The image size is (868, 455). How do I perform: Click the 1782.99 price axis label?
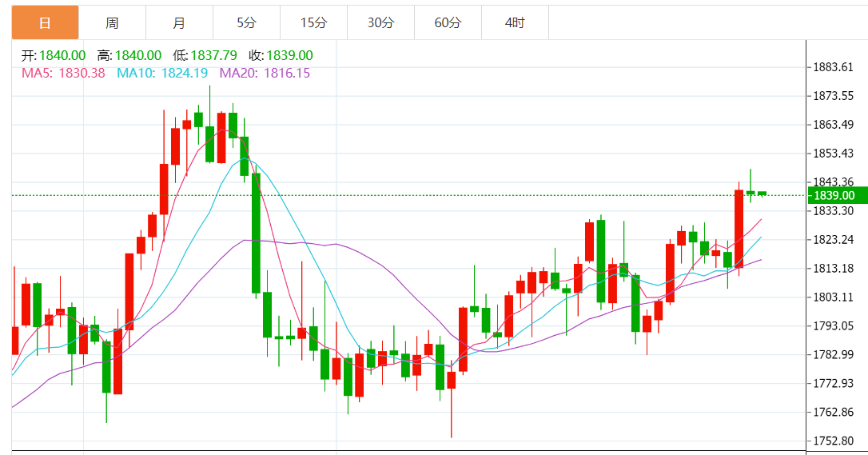833,355
